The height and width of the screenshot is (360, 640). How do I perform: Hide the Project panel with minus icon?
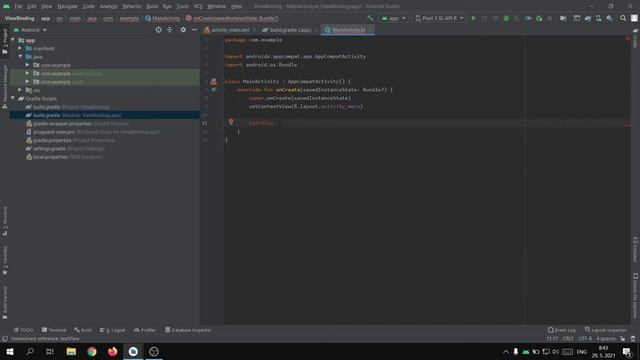tap(194, 30)
